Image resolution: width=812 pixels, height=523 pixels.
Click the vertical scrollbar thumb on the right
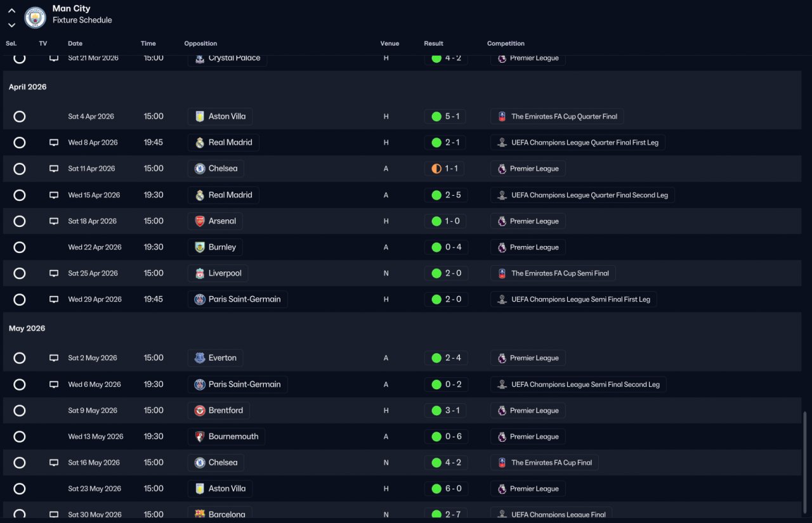806,462
